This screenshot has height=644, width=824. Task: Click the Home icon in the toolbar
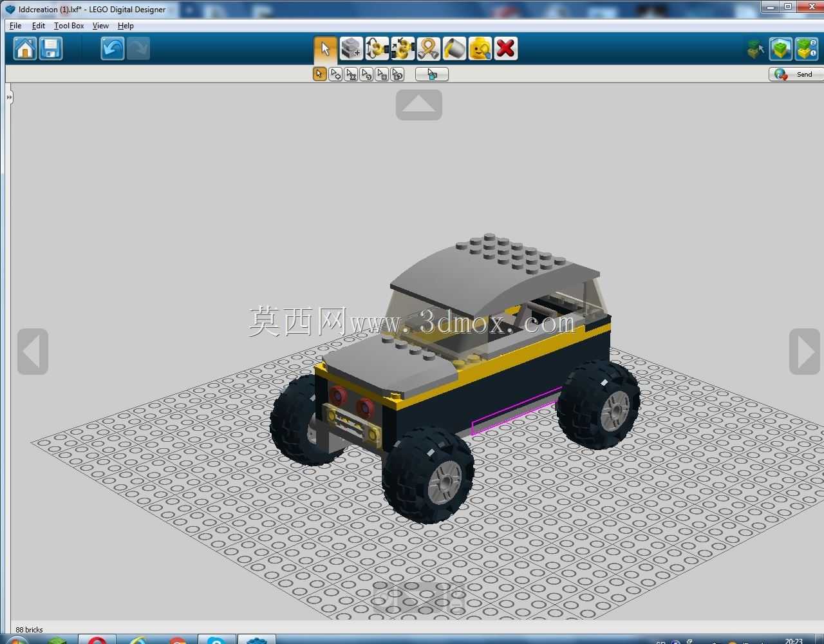click(25, 48)
